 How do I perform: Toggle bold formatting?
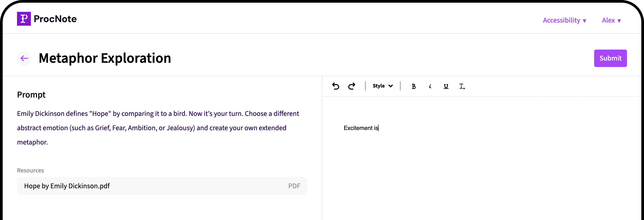414,86
